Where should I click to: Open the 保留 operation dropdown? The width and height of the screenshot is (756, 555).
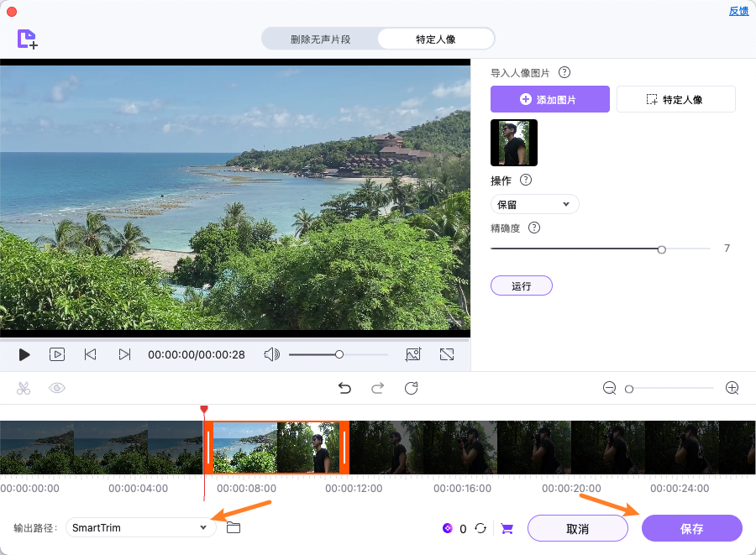click(534, 204)
